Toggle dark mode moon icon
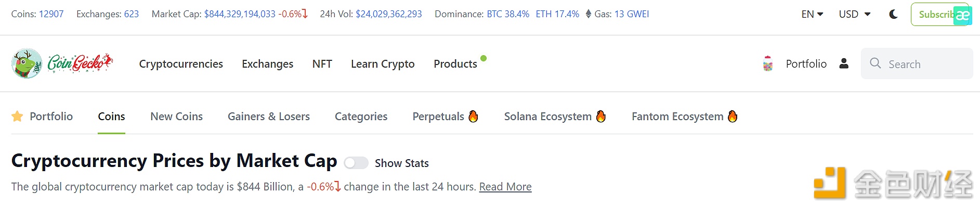 [893, 14]
